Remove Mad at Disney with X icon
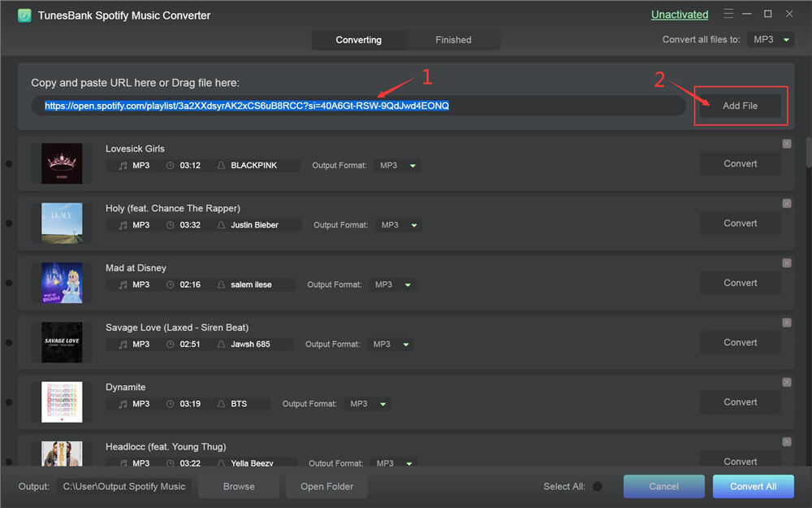812x508 pixels. click(x=787, y=263)
